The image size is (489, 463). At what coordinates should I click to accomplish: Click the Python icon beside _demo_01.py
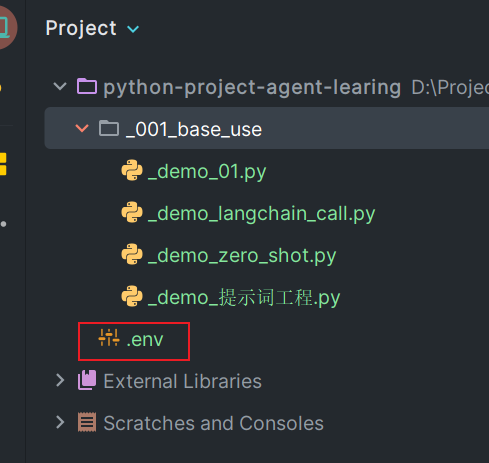click(x=132, y=170)
